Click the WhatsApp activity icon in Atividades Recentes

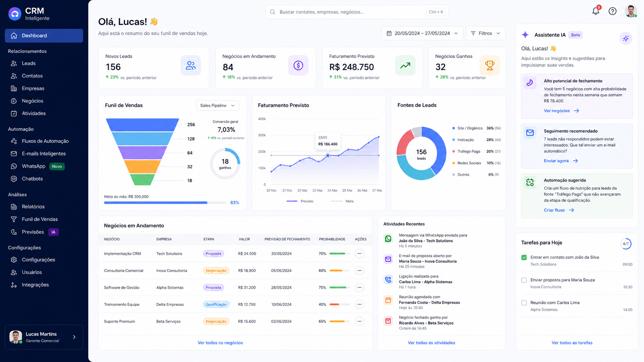click(388, 239)
